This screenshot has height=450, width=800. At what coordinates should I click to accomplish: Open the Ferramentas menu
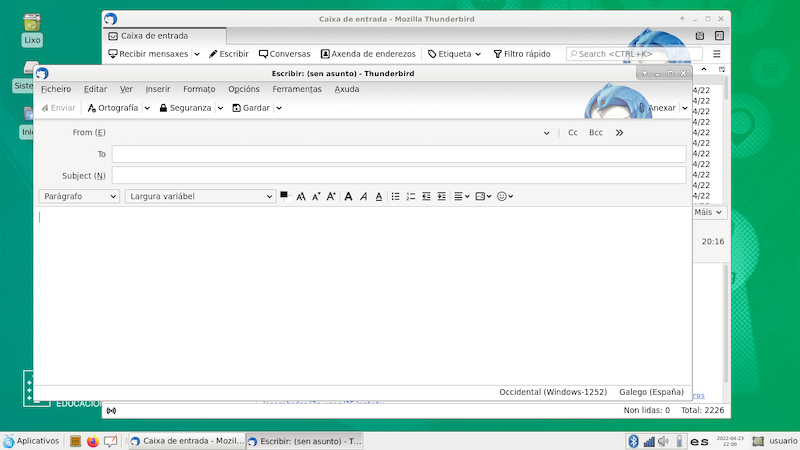pyautogui.click(x=297, y=89)
